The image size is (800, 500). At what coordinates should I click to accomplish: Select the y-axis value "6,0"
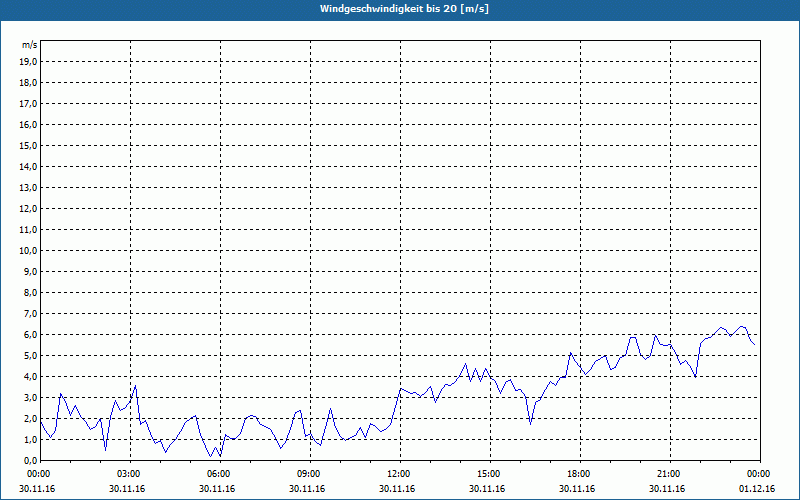(x=30, y=335)
